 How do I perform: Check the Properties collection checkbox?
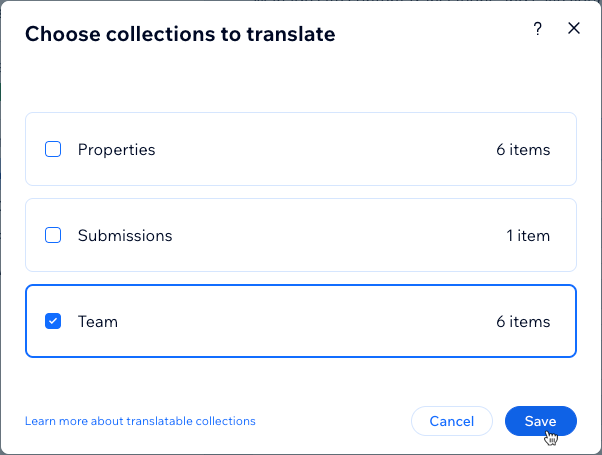(53, 149)
